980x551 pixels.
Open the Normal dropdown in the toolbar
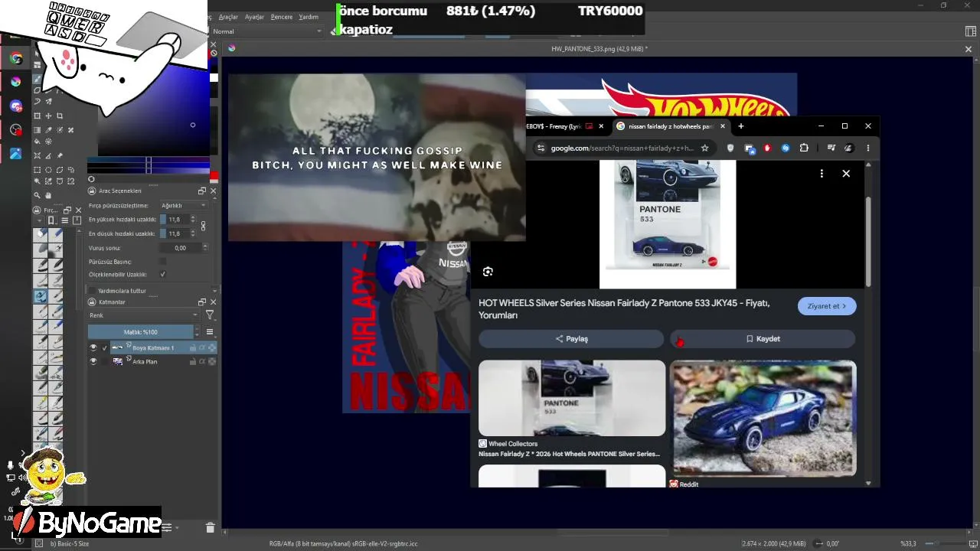[x=267, y=31]
